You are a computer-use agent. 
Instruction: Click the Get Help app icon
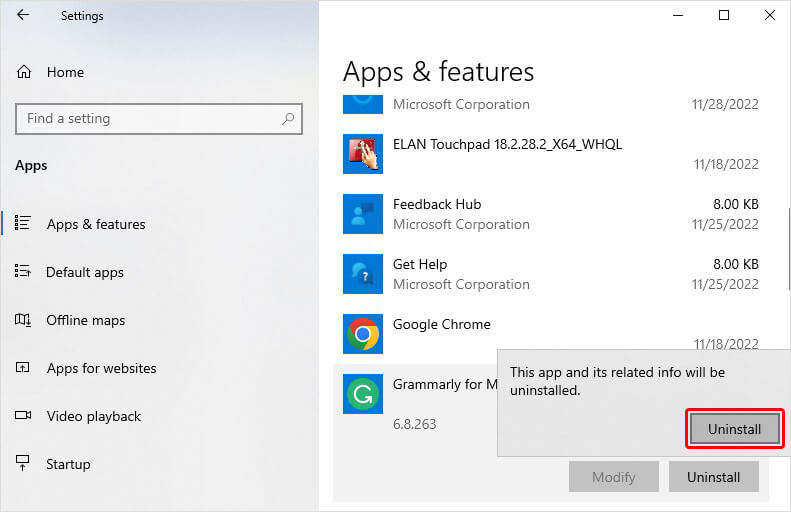click(x=363, y=274)
